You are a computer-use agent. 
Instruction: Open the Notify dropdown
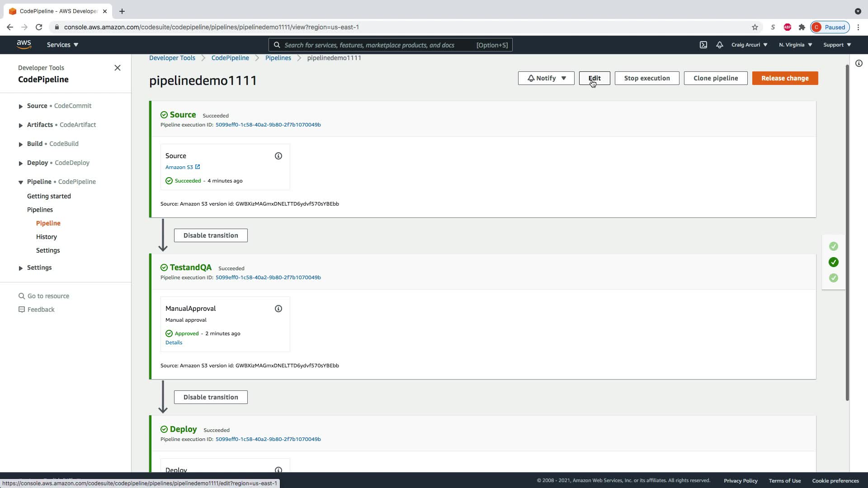546,78
